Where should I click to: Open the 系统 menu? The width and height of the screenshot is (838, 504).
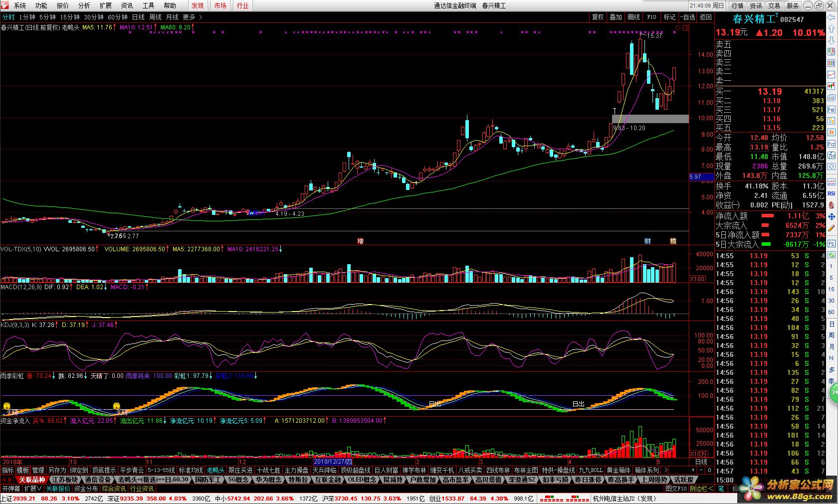click(20, 5)
